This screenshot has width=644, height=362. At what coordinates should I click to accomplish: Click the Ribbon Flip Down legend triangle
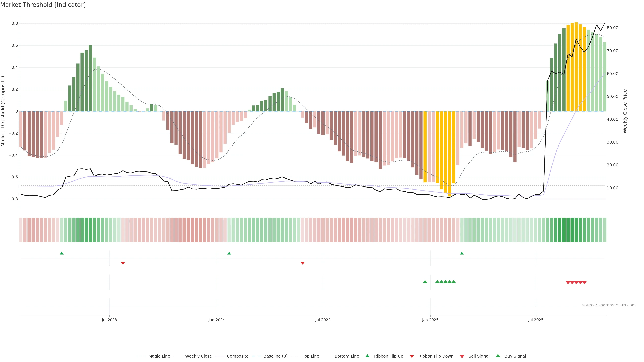tap(412, 356)
